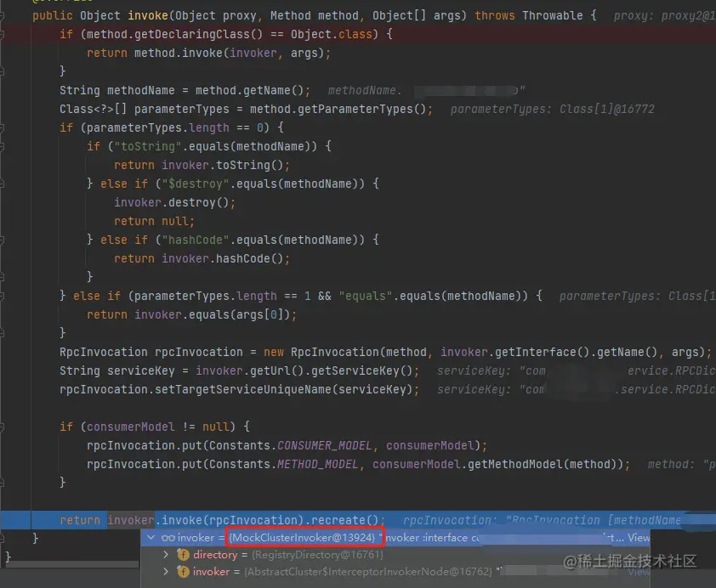
Task: Click the recreate() call in return line
Action: (x=344, y=520)
